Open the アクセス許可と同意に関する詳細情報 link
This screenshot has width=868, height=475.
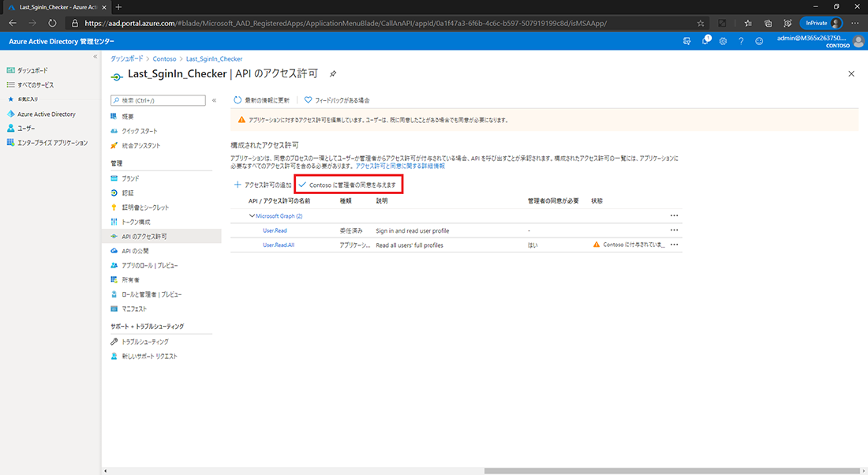[x=400, y=166]
